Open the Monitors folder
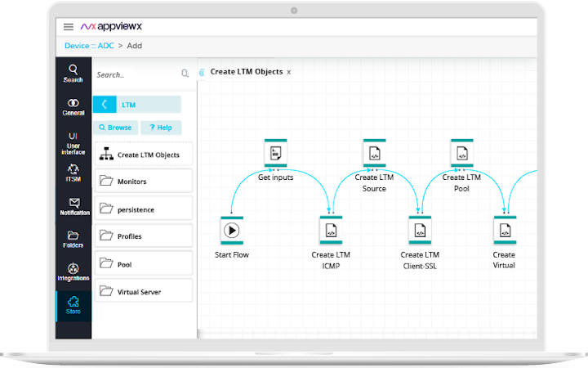The height and width of the screenshot is (368, 588). pyautogui.click(x=144, y=181)
